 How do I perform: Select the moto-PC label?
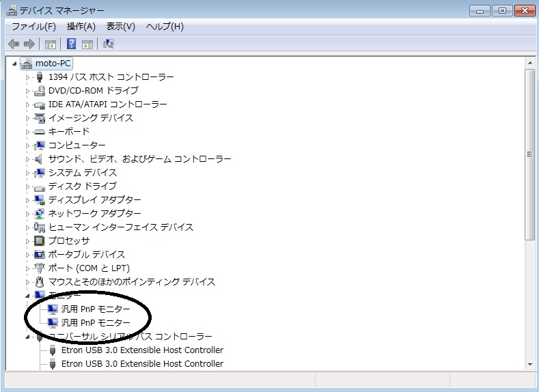click(53, 64)
